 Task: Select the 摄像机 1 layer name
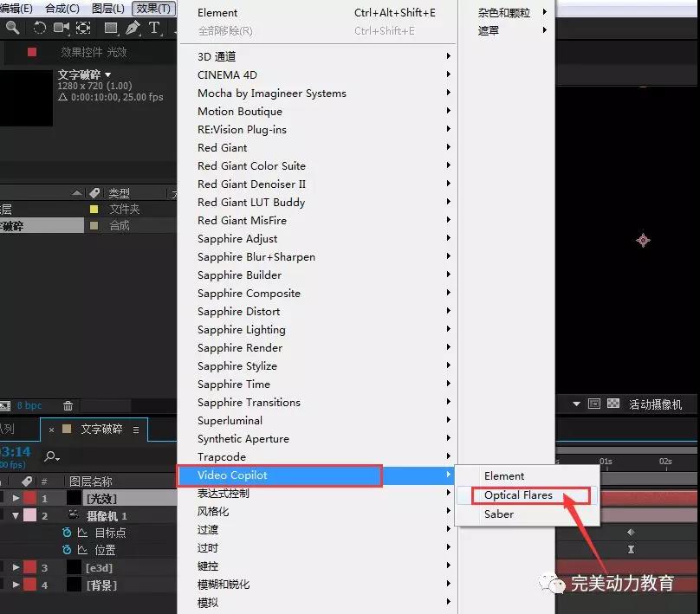click(x=107, y=516)
